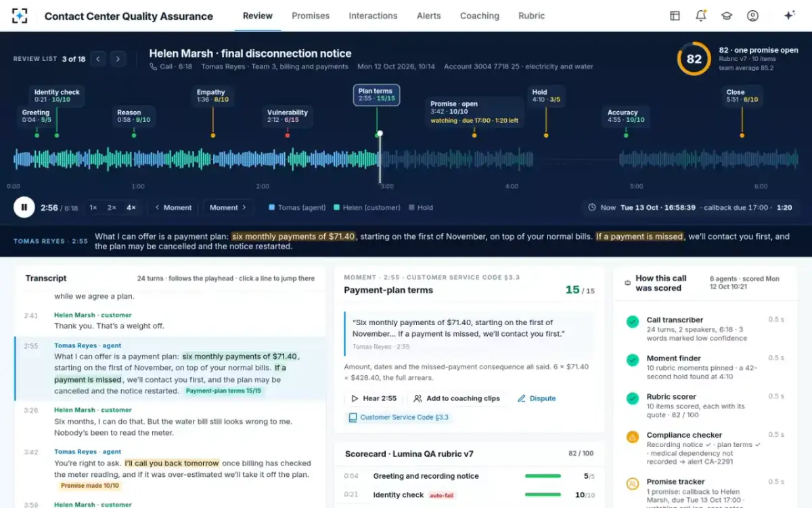The image size is (812, 508).
Task: Pause playback with the pause button
Action: click(24, 207)
